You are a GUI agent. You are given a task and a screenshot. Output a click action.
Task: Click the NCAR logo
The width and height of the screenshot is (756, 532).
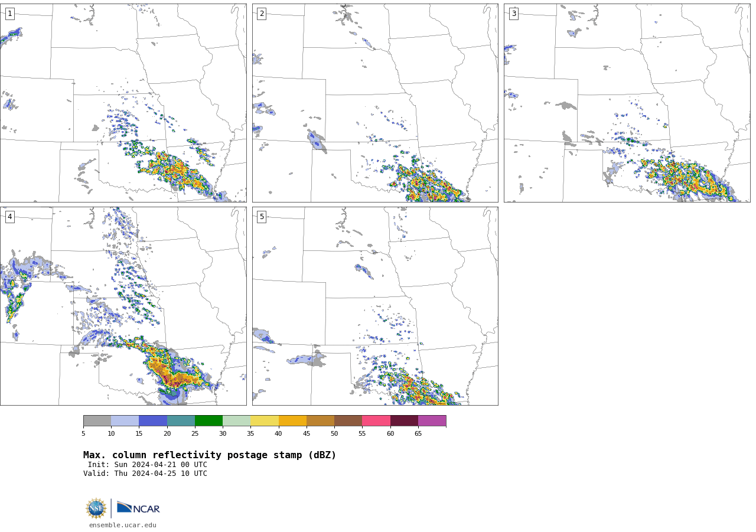138,508
